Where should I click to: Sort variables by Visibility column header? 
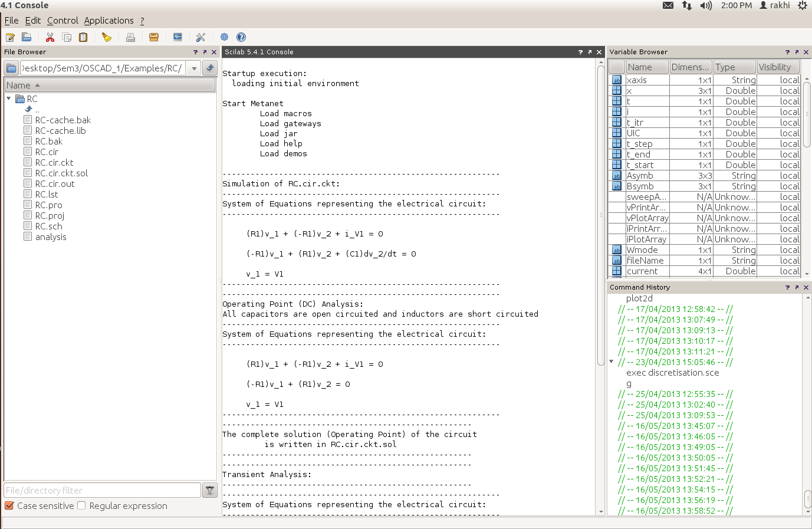pyautogui.click(x=778, y=67)
